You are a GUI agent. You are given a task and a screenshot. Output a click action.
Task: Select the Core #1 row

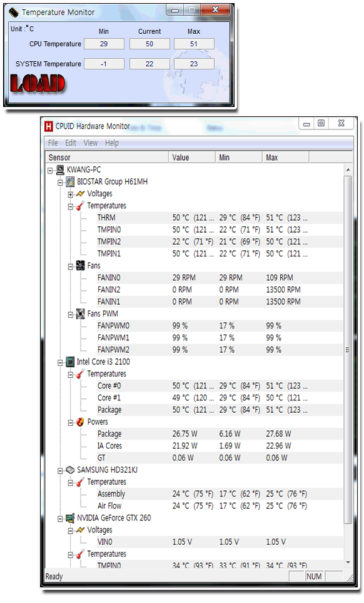pyautogui.click(x=220, y=398)
